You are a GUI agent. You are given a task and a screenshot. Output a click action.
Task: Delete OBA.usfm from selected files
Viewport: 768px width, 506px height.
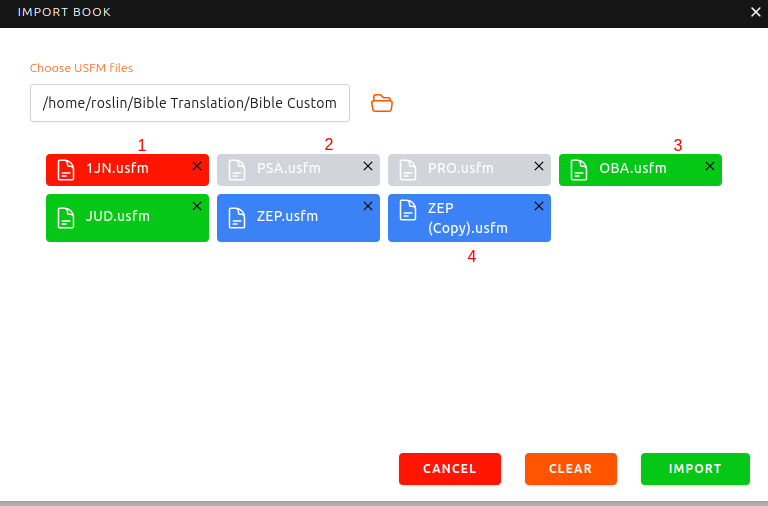pos(710,166)
